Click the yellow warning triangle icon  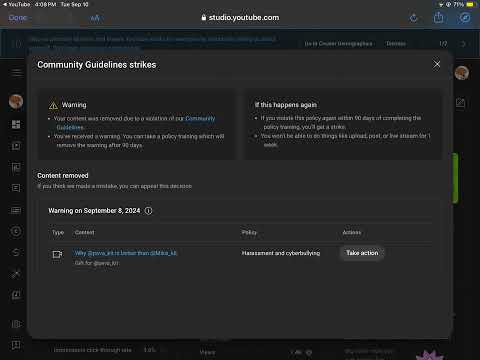click(x=53, y=106)
